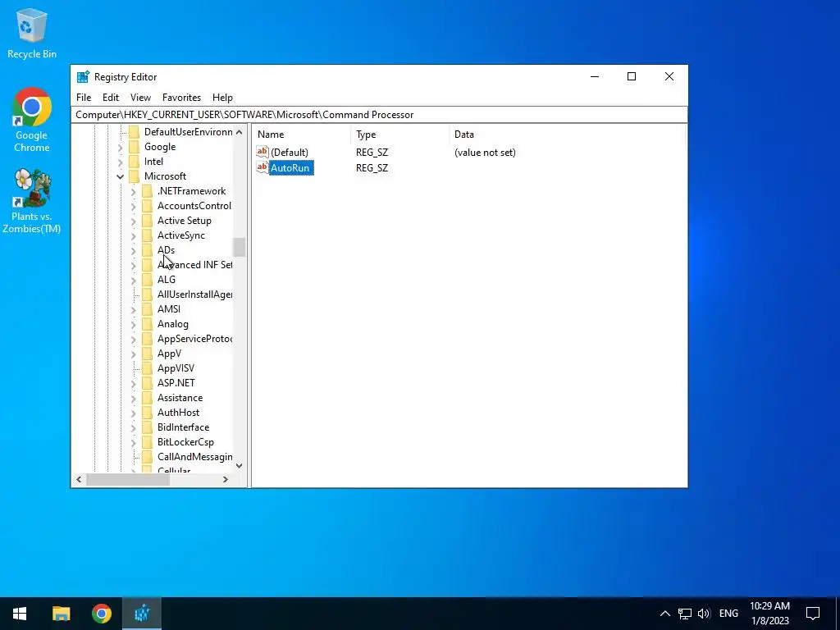Sort values by the Data column header
840x630 pixels.
point(567,135)
